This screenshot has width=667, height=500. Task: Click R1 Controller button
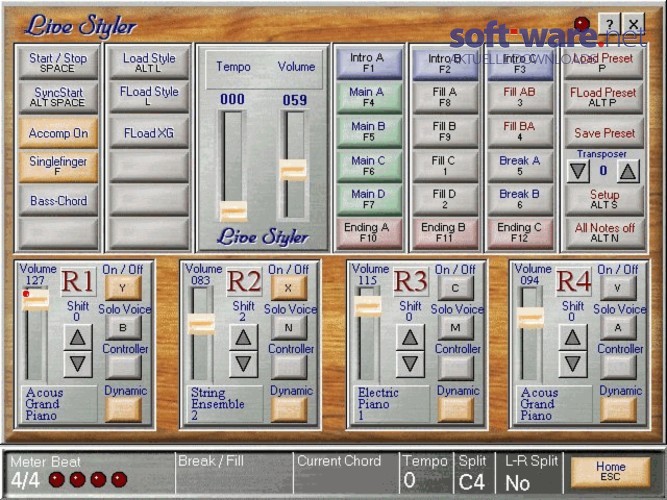[x=123, y=367]
